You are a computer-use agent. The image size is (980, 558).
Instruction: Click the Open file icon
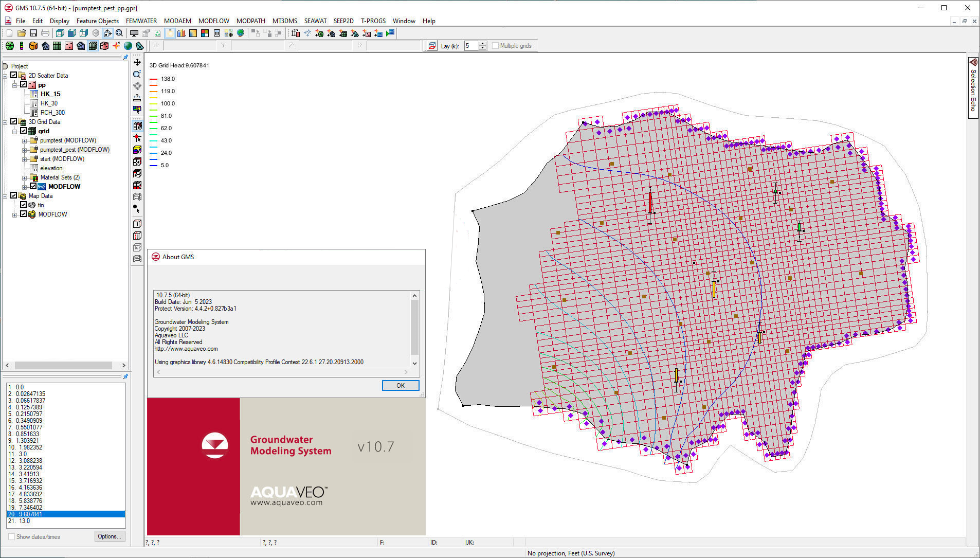(x=22, y=33)
